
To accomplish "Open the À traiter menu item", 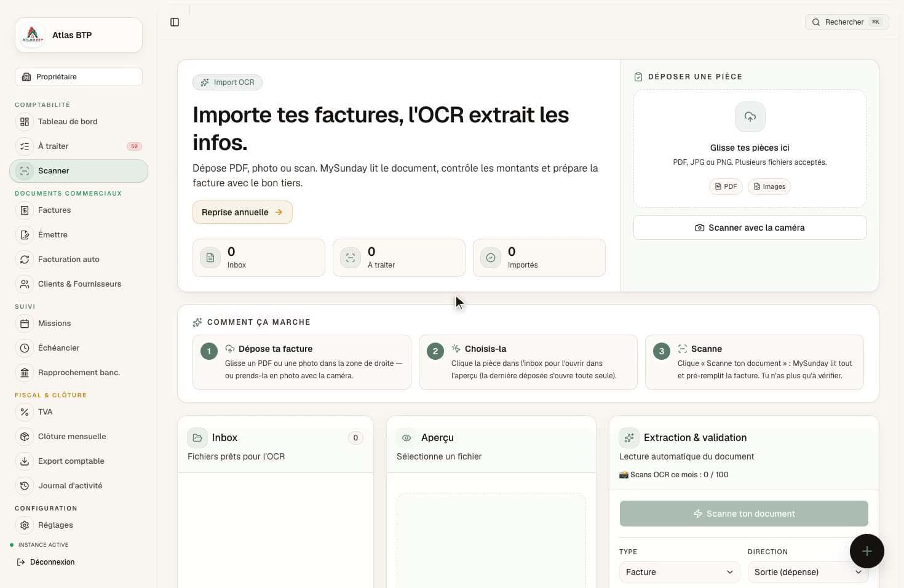I will [x=79, y=146].
